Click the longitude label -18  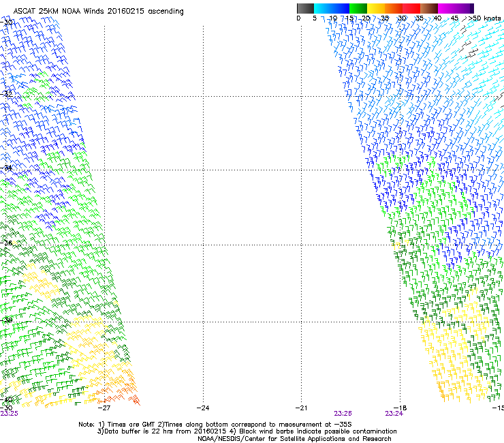[x=400, y=408]
